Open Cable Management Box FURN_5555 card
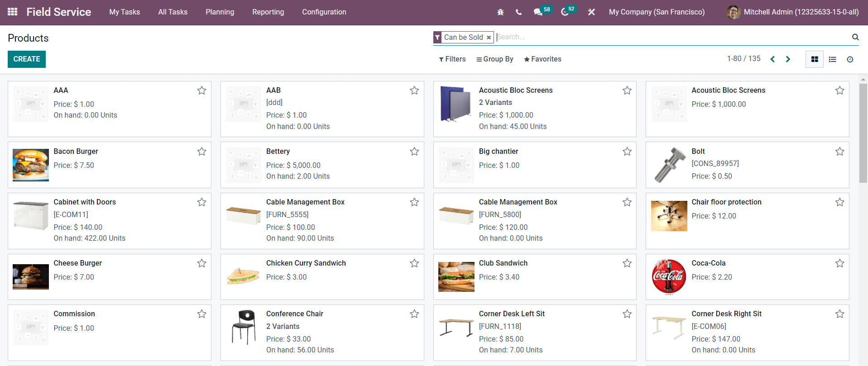The width and height of the screenshot is (868, 366). coord(322,221)
